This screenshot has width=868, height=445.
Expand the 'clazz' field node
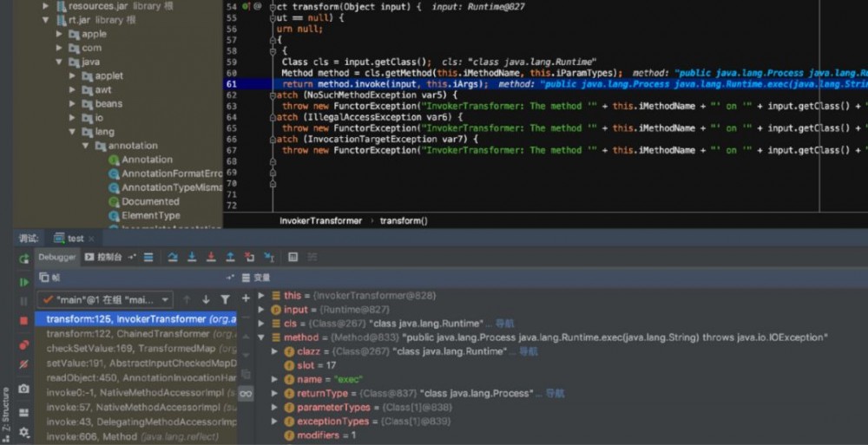(274, 351)
